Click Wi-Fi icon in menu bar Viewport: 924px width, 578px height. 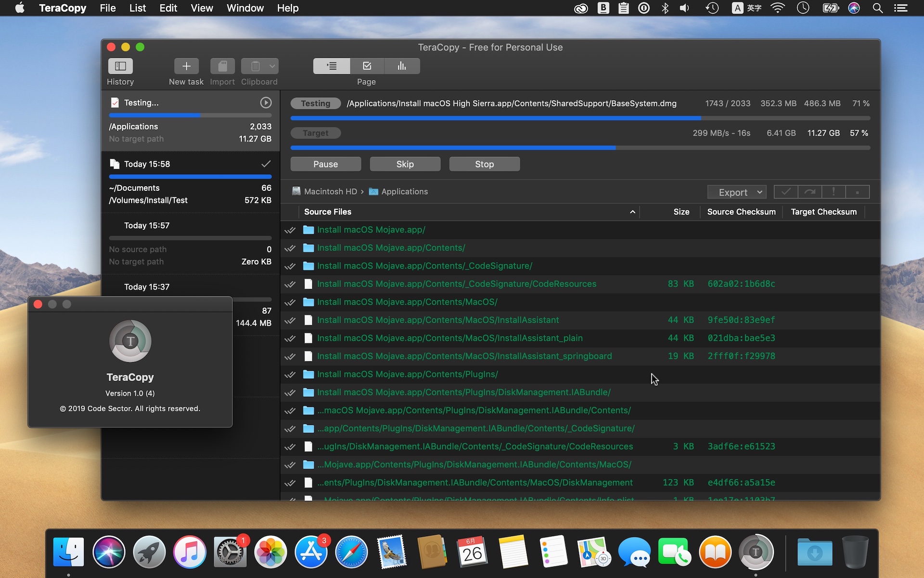(x=778, y=8)
